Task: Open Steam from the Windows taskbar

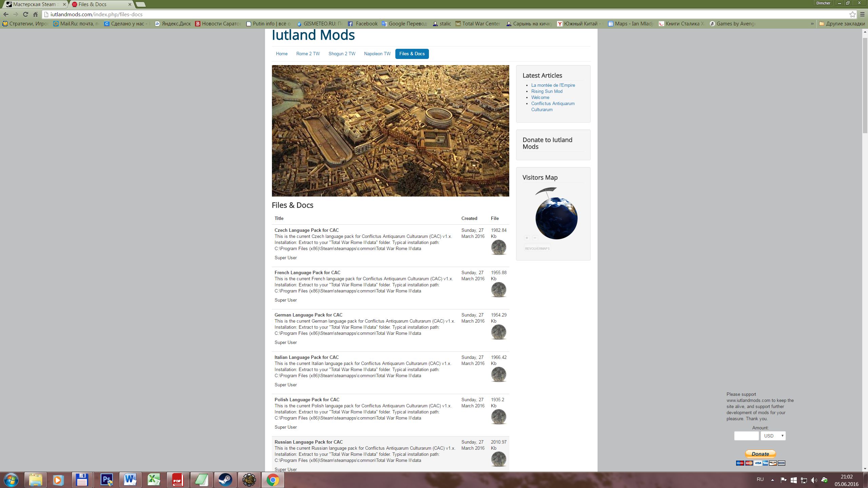Action: pyautogui.click(x=225, y=480)
